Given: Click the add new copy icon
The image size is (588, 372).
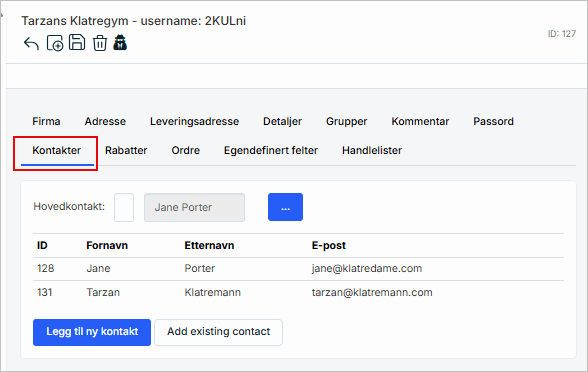Looking at the screenshot, I should (55, 43).
